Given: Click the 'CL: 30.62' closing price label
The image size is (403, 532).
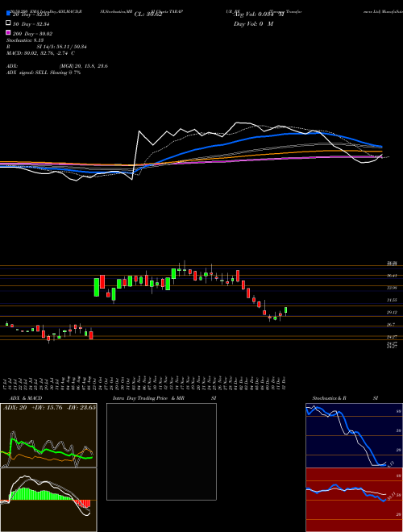Looking at the screenshot, I should [x=148, y=15].
